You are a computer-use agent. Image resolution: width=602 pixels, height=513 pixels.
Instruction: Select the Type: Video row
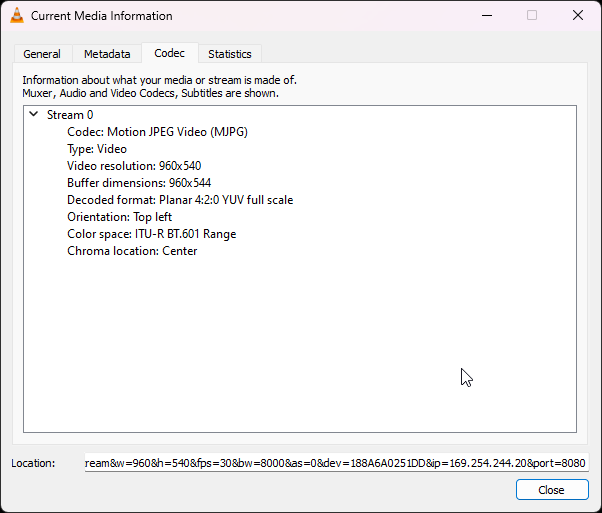[97, 149]
